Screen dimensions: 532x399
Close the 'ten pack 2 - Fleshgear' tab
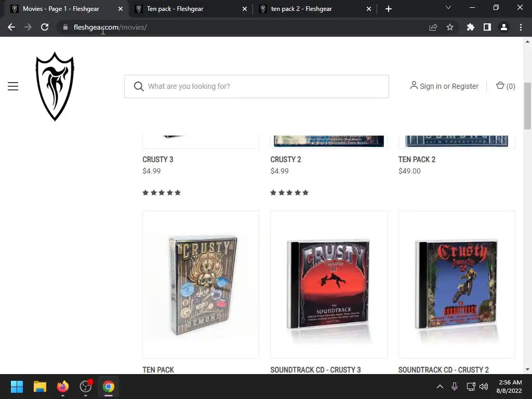369,9
